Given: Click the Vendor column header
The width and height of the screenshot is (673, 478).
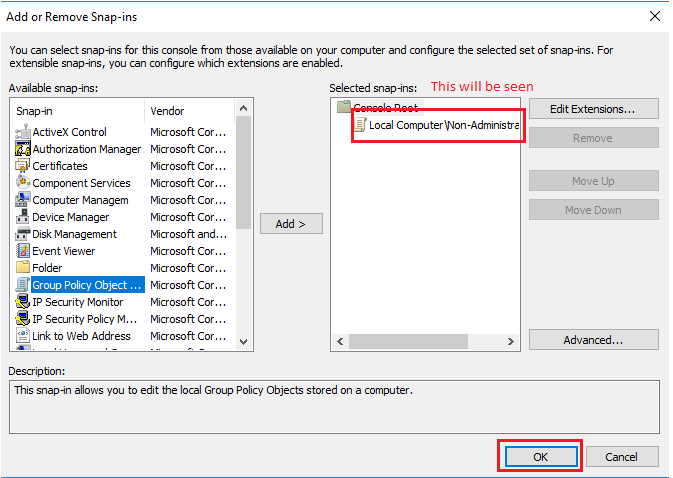Looking at the screenshot, I should coord(190,110).
